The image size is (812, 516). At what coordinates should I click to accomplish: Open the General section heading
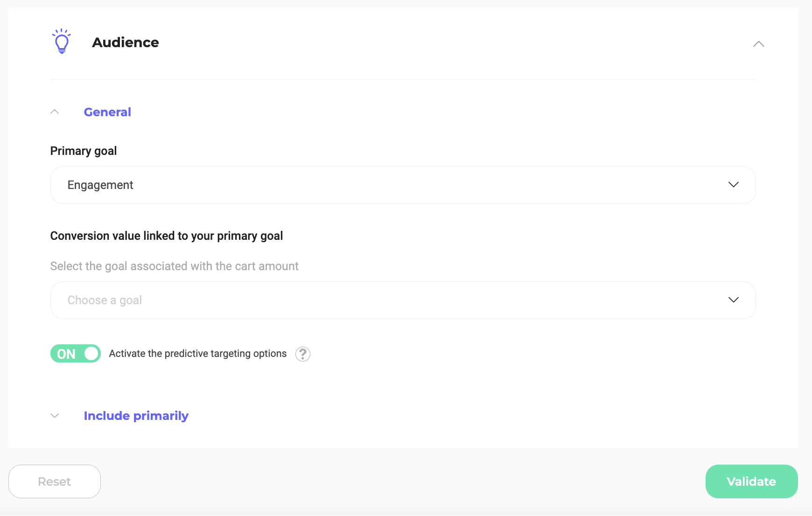pos(107,112)
